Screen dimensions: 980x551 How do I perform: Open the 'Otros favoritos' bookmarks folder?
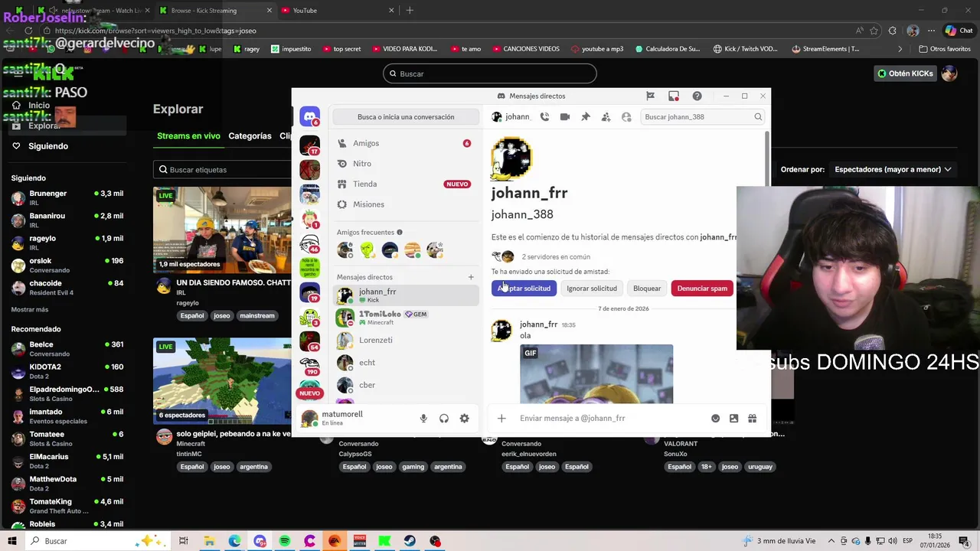(944, 49)
